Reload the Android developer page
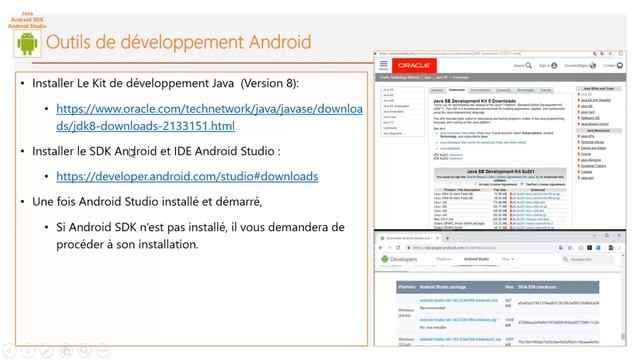 398,248
